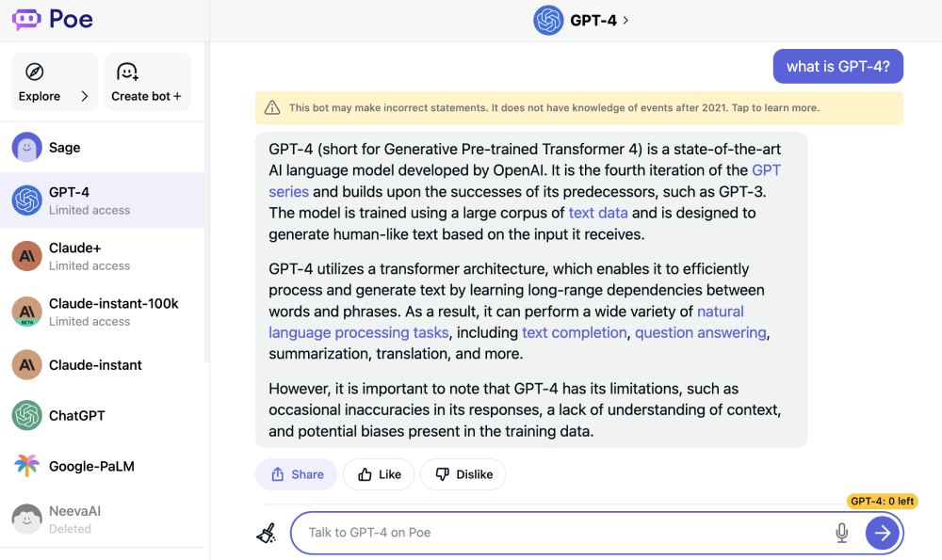942x560 pixels.
Task: Focus the Talk to GPT-4 input field
Action: (x=565, y=533)
